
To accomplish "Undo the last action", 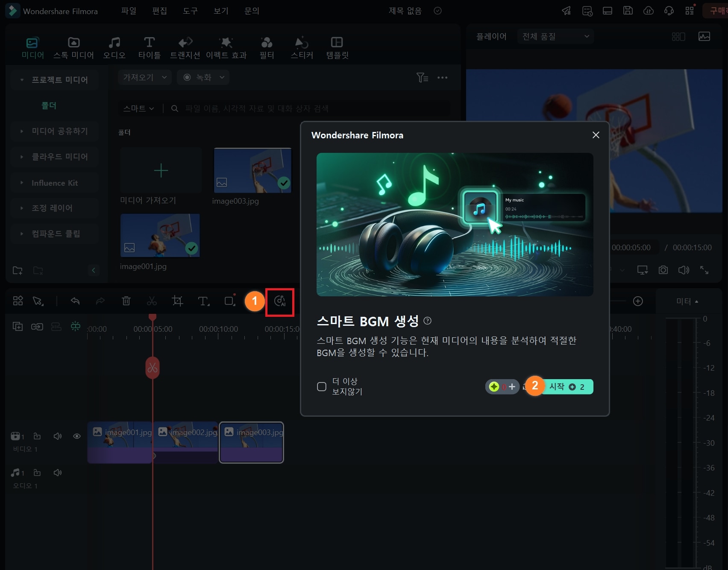I will pos(75,301).
